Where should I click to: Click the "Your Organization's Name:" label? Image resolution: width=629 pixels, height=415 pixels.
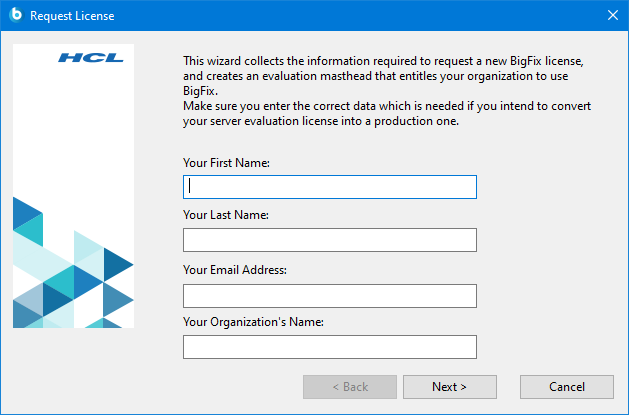click(x=254, y=322)
